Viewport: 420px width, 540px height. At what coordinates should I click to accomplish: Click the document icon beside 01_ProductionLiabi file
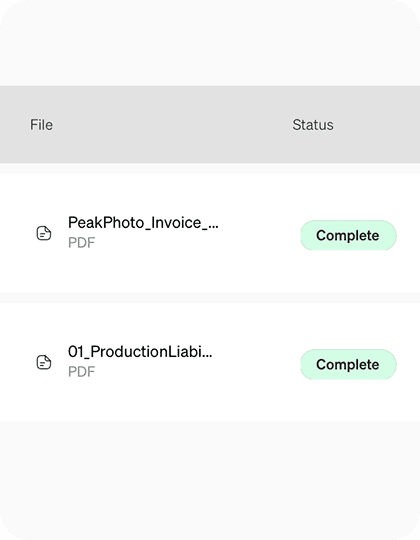(44, 362)
